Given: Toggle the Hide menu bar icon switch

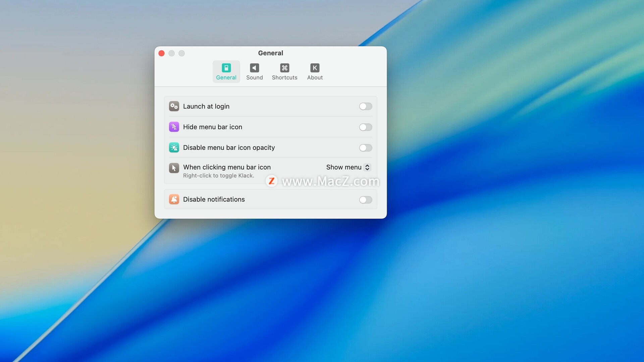Looking at the screenshot, I should (x=365, y=127).
